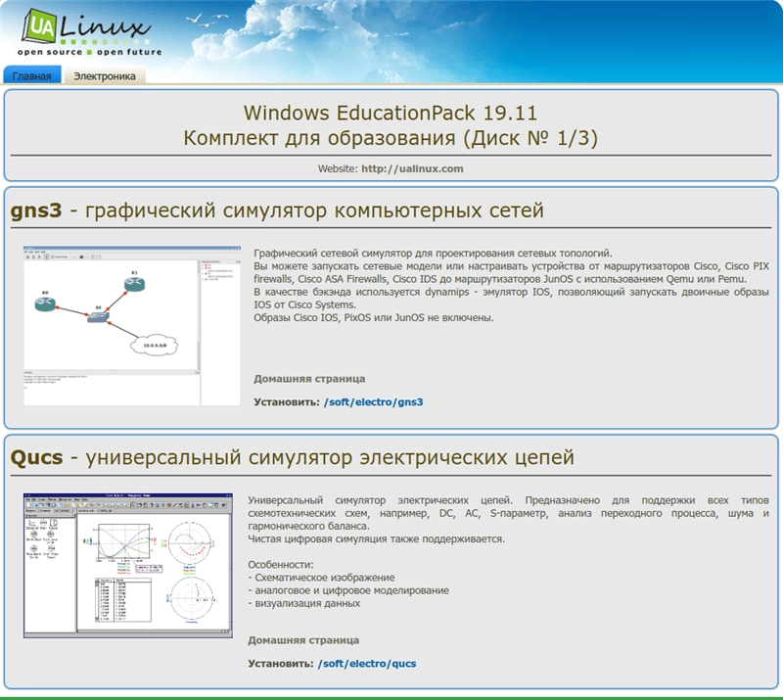Click the Windows EducationPack 19.11 title
This screenshot has height=700, width=783.
pyautogui.click(x=390, y=113)
